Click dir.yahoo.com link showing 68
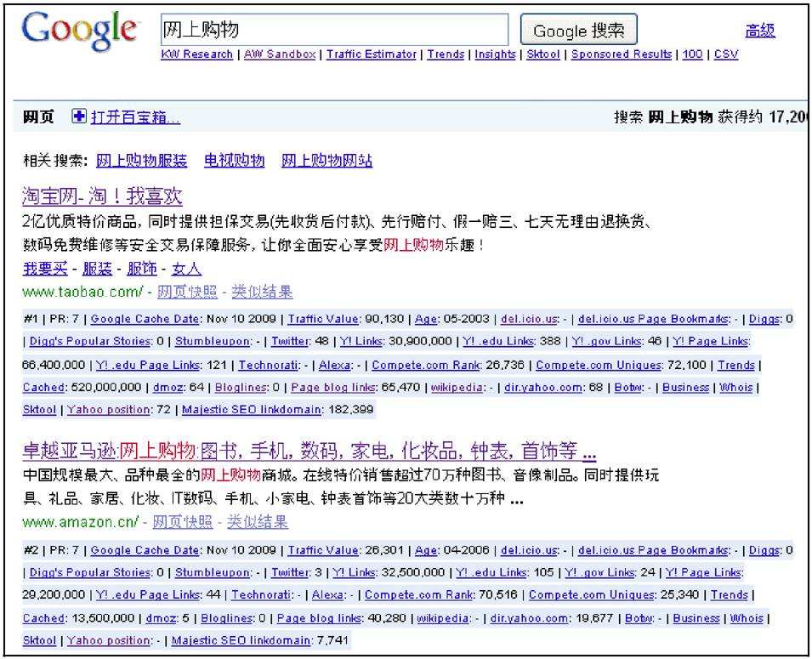This screenshot has width=812, height=659. (542, 388)
